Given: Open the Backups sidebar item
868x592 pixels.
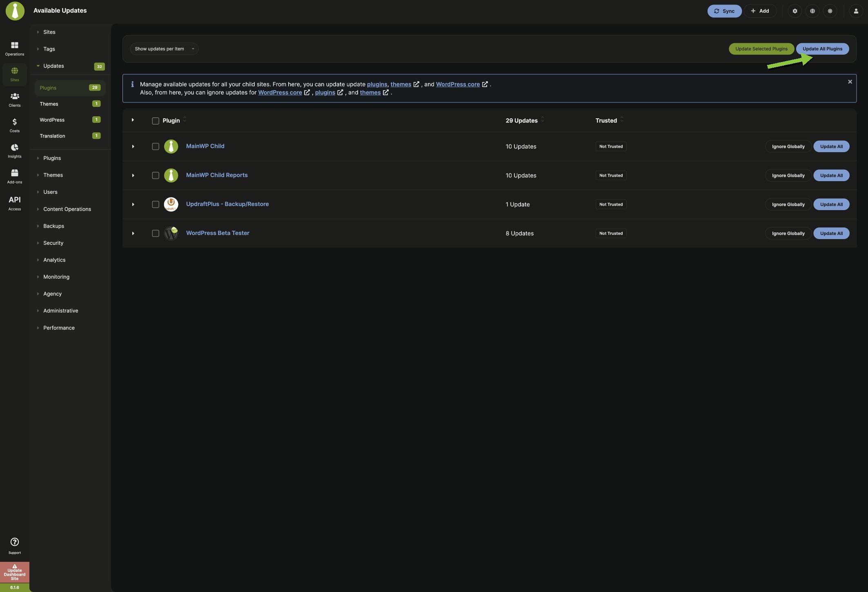Looking at the screenshot, I should (x=53, y=226).
